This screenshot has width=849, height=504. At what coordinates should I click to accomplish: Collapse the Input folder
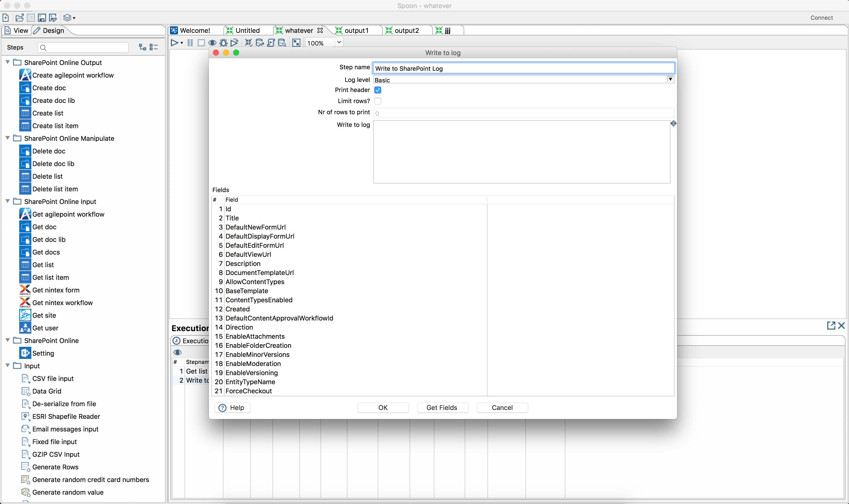tap(8, 365)
